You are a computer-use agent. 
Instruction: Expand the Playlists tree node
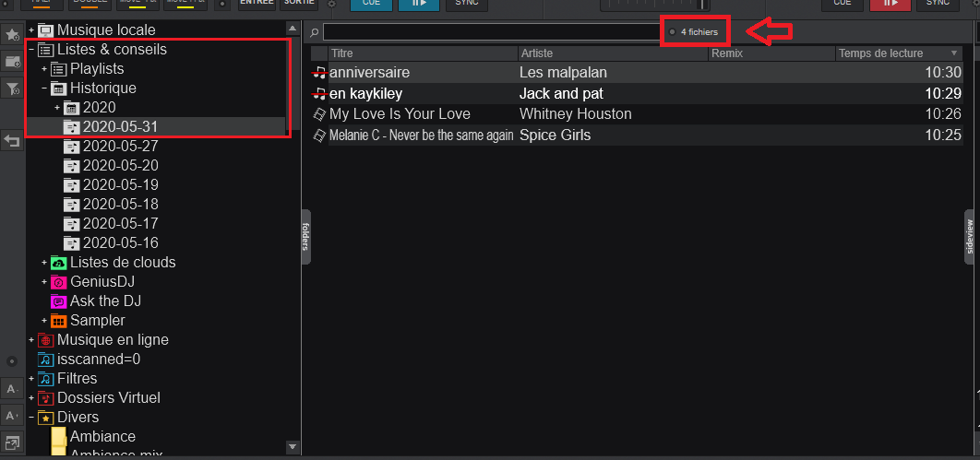(44, 69)
